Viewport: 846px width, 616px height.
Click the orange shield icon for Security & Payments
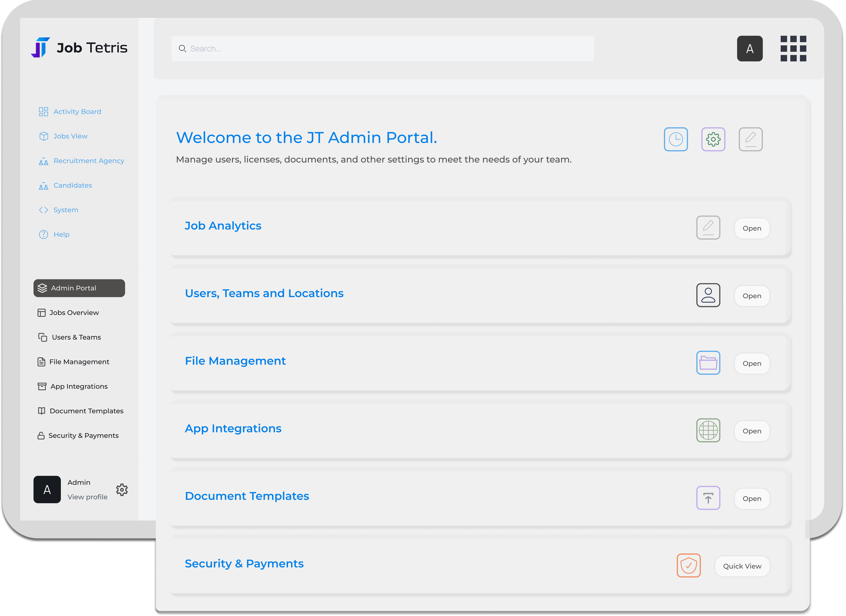tap(689, 566)
